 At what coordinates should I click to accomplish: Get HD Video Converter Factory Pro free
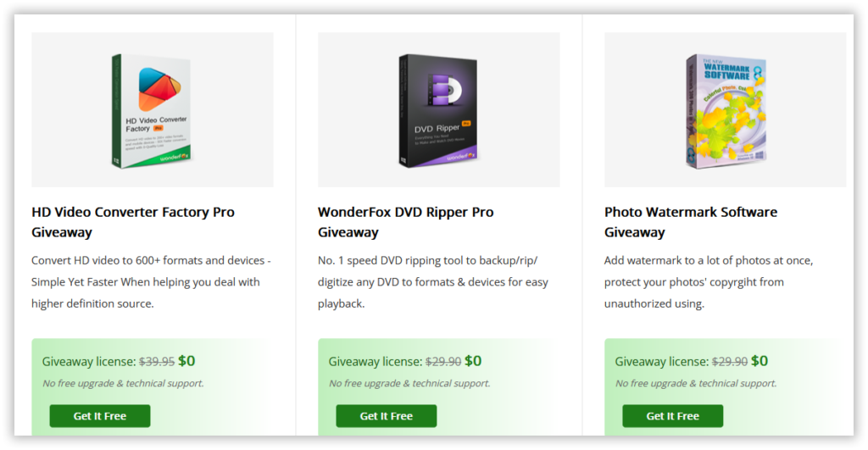pos(100,416)
